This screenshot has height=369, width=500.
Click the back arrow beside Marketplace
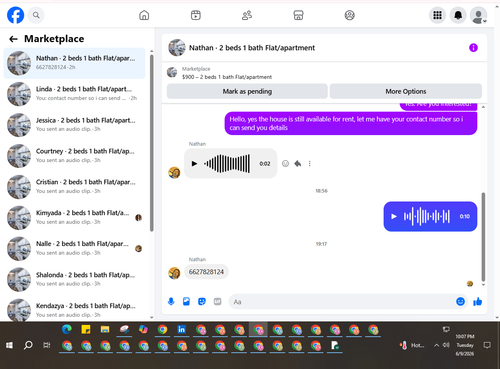pyautogui.click(x=13, y=39)
